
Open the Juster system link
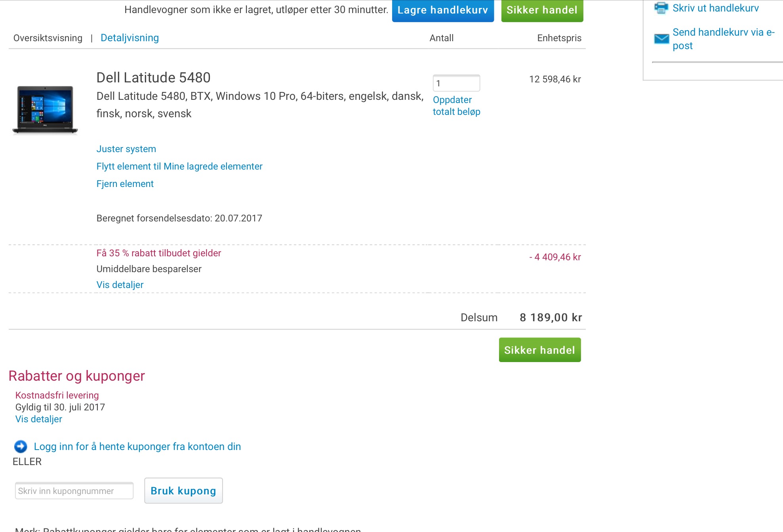(x=126, y=149)
